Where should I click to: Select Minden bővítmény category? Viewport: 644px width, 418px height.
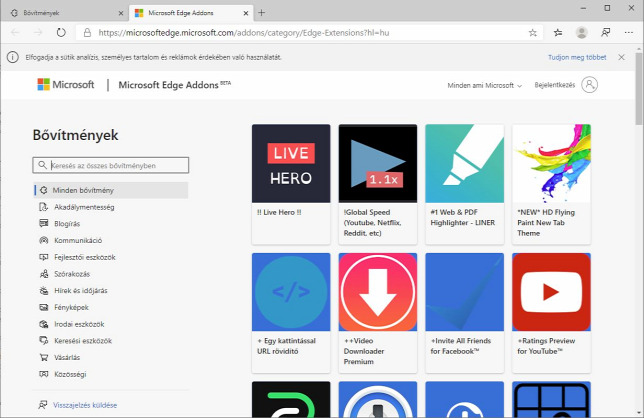tap(110, 190)
